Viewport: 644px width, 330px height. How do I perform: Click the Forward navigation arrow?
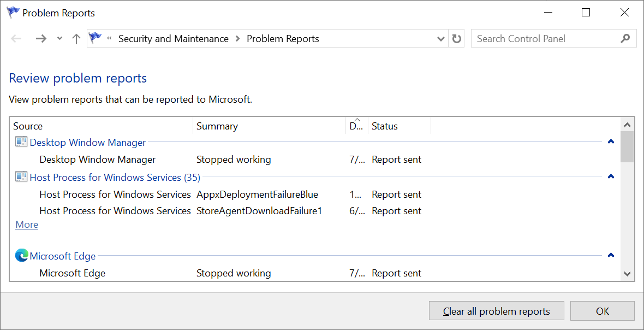[x=40, y=39]
